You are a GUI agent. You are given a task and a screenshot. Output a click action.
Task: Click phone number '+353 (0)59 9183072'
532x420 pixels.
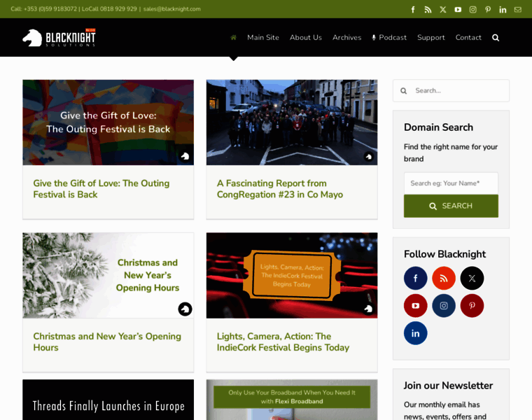[50, 9]
